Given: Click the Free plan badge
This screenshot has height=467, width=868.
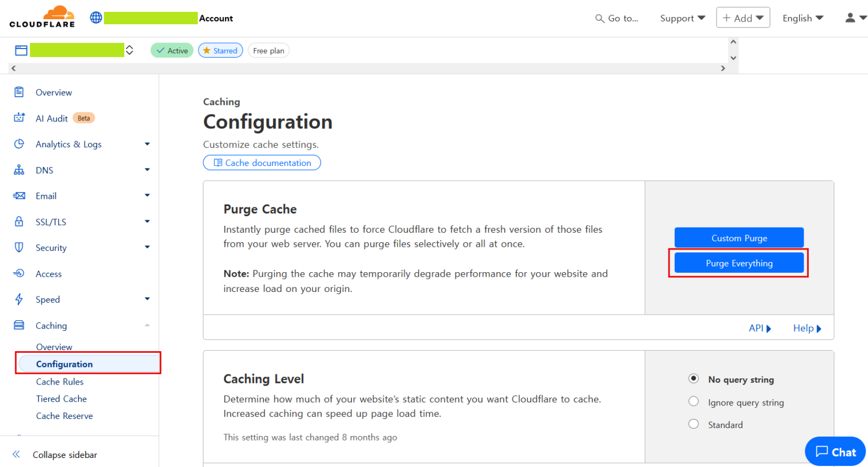Looking at the screenshot, I should pyautogui.click(x=268, y=50).
